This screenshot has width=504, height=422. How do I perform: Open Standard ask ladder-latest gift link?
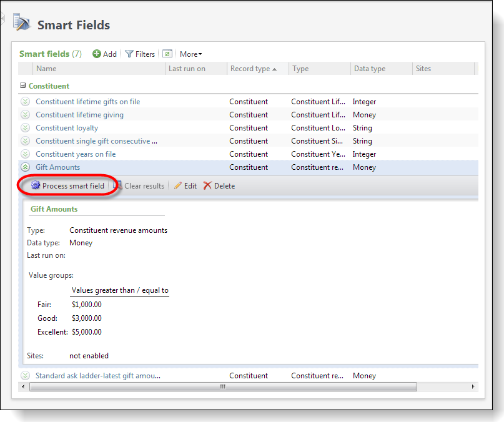pos(97,376)
